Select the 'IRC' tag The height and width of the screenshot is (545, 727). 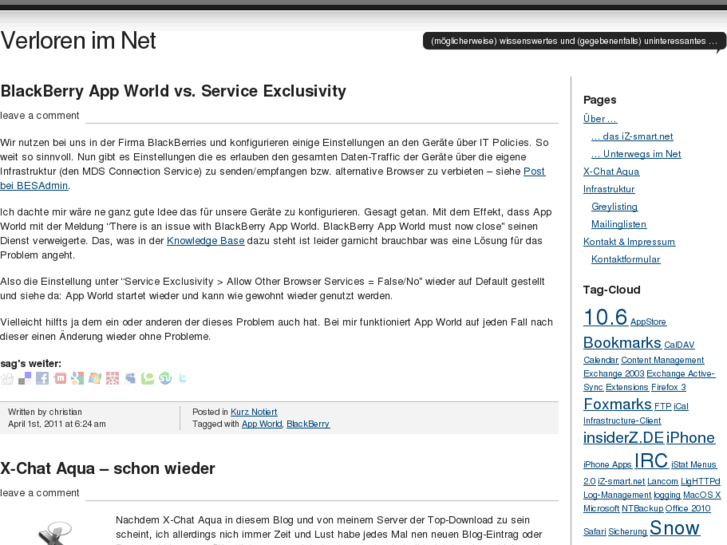pyautogui.click(x=651, y=461)
